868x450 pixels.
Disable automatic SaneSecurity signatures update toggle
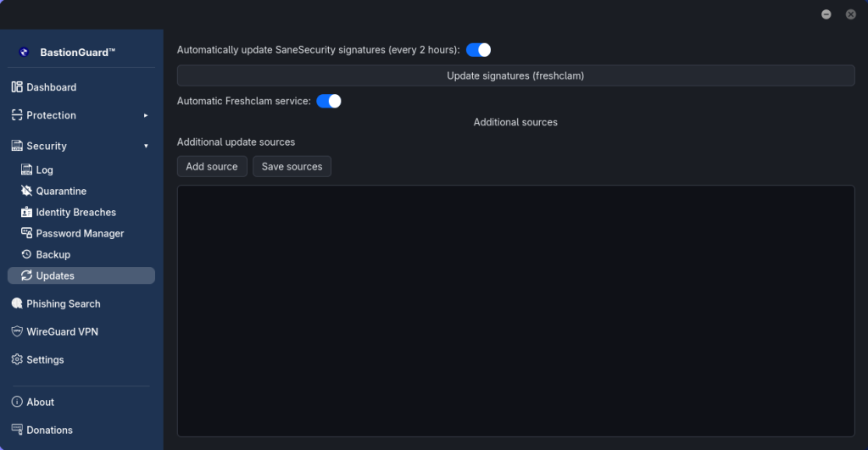tap(478, 50)
